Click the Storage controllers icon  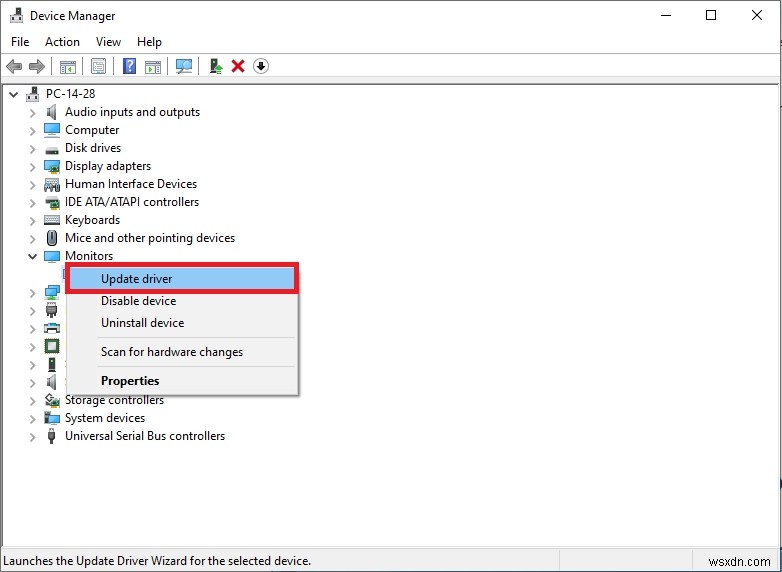[x=52, y=400]
